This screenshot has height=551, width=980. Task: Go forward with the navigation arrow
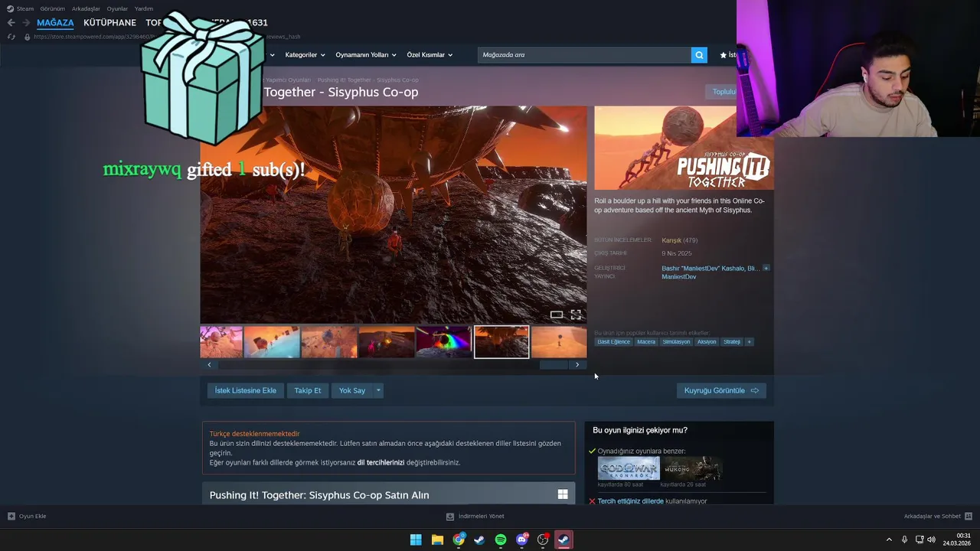[x=25, y=23]
